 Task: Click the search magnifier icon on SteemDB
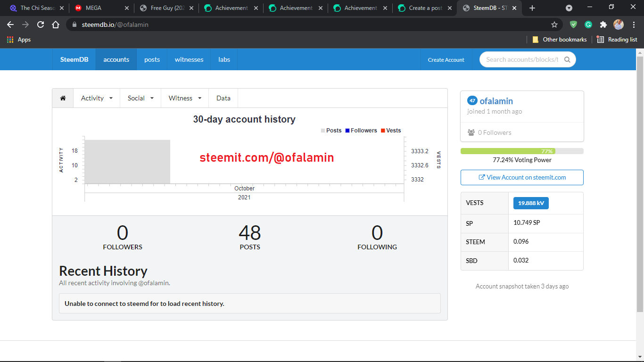pyautogui.click(x=567, y=59)
